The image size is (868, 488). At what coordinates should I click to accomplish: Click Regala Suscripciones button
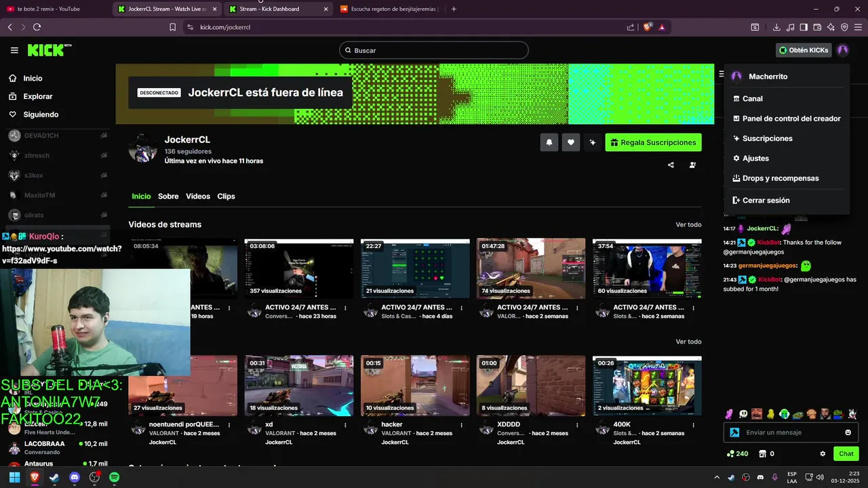pyautogui.click(x=653, y=142)
